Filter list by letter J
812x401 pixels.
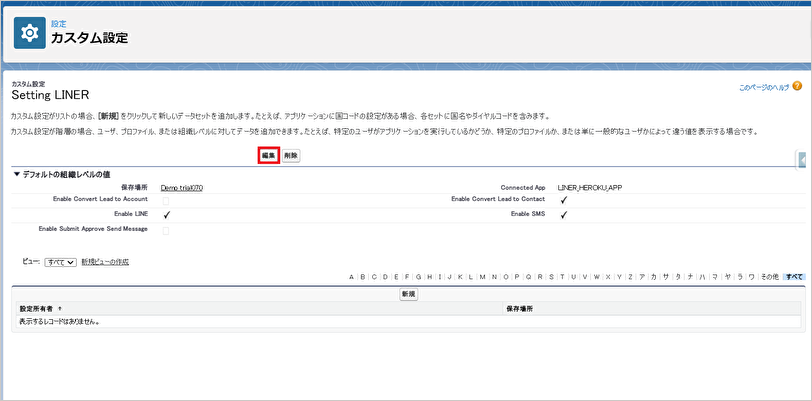click(450, 277)
